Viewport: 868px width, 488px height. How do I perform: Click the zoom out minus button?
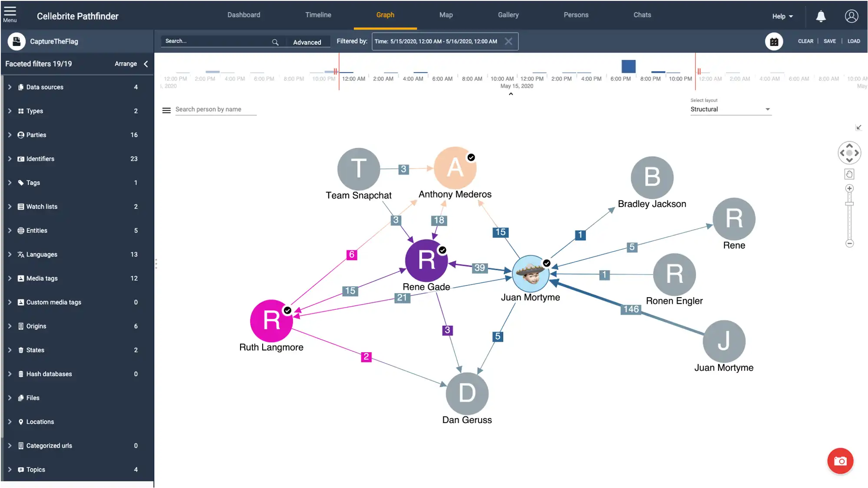coord(849,243)
